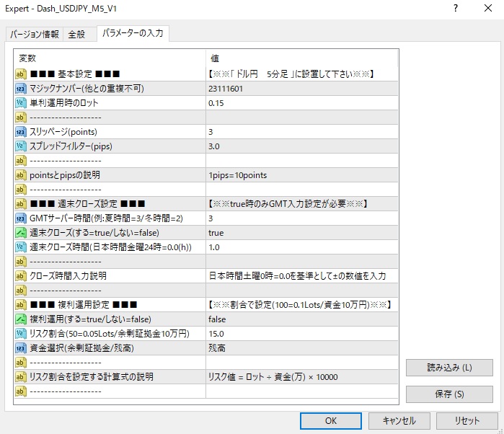Edit the 週末クローズ時間 value 1.0
This screenshot has width=504, height=434.
pyautogui.click(x=302, y=247)
